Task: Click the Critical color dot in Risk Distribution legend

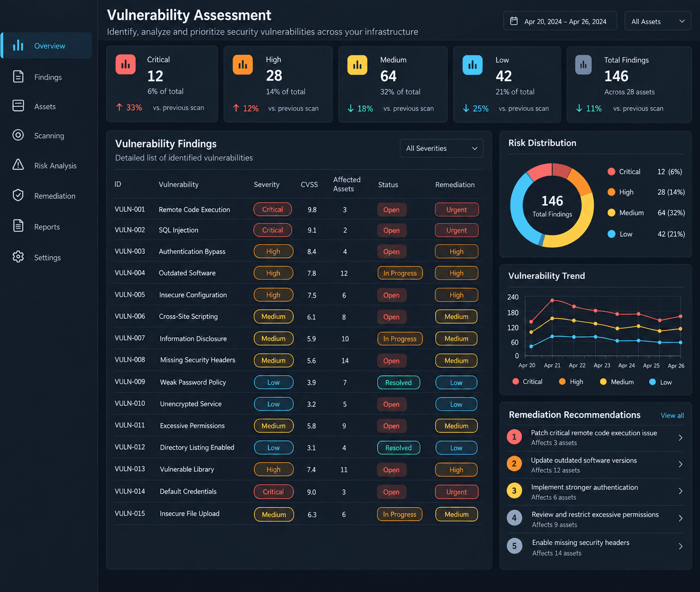Action: [x=611, y=171]
